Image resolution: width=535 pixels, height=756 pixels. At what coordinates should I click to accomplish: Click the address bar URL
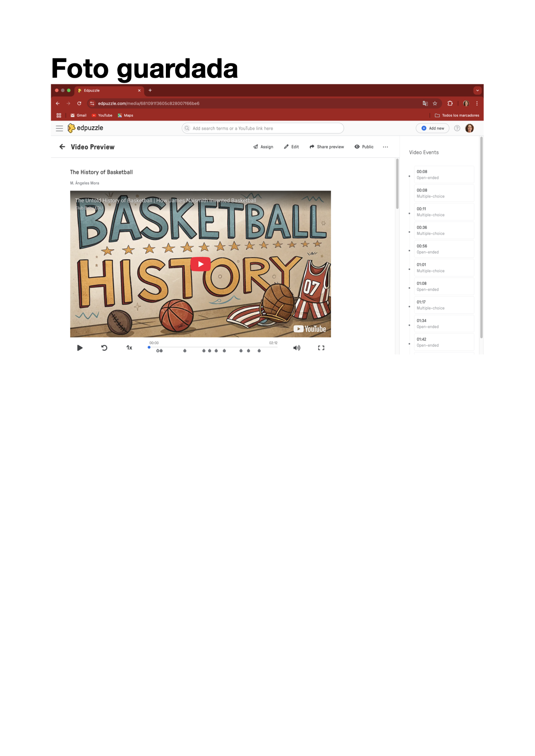pos(149,103)
